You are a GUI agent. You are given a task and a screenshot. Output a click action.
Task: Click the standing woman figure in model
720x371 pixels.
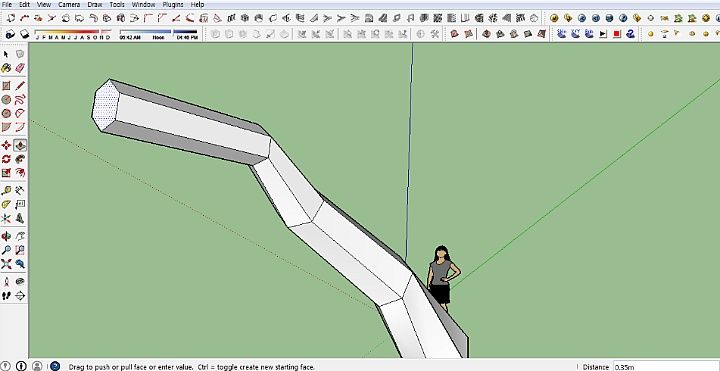point(443,279)
